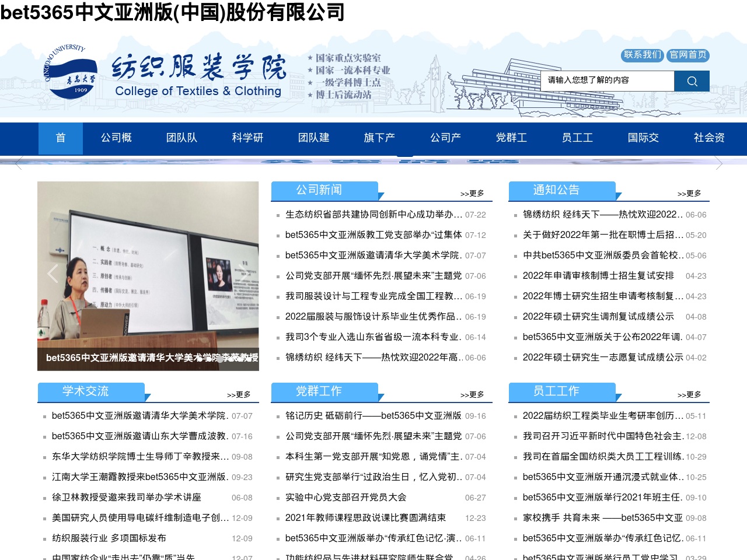The width and height of the screenshot is (747, 560).
Task: Open news 我司3个专业入选山东省省级一流本科专业
Action: point(373,337)
